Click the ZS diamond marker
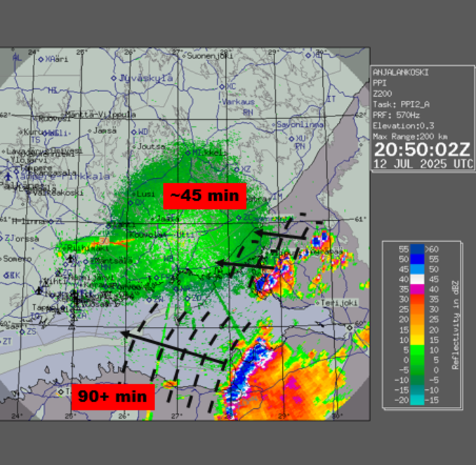The width and height of the screenshot is (476, 465). pos(22,332)
